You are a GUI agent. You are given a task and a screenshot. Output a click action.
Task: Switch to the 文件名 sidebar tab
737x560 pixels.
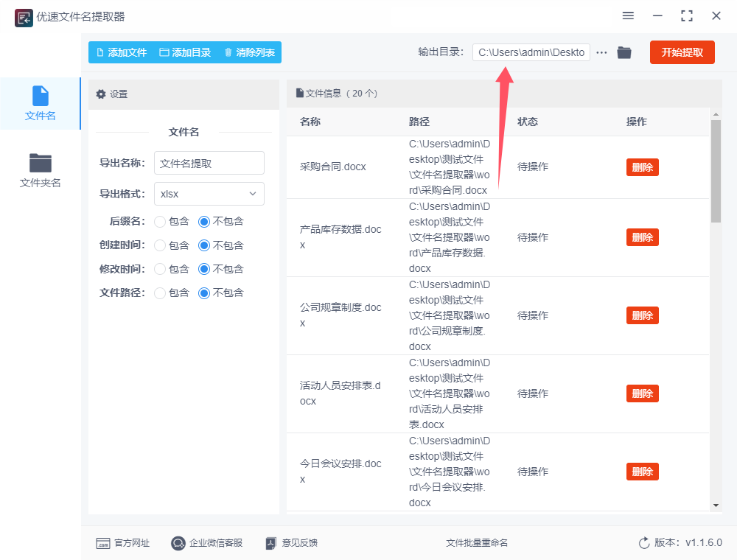[x=41, y=103]
